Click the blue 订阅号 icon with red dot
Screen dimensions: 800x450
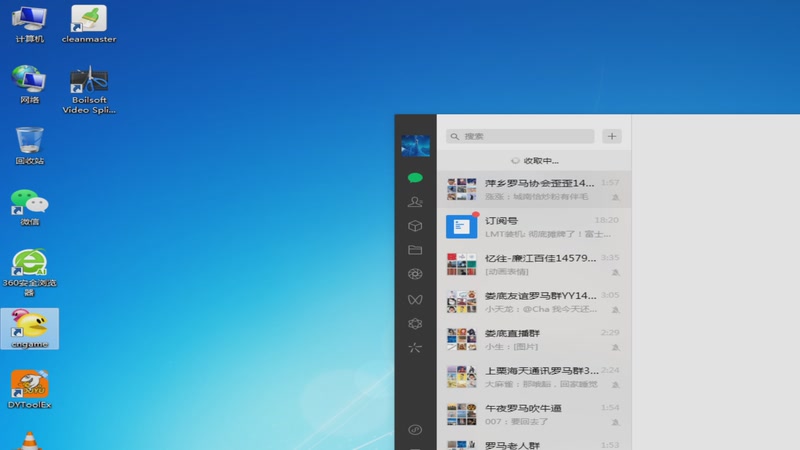click(462, 227)
